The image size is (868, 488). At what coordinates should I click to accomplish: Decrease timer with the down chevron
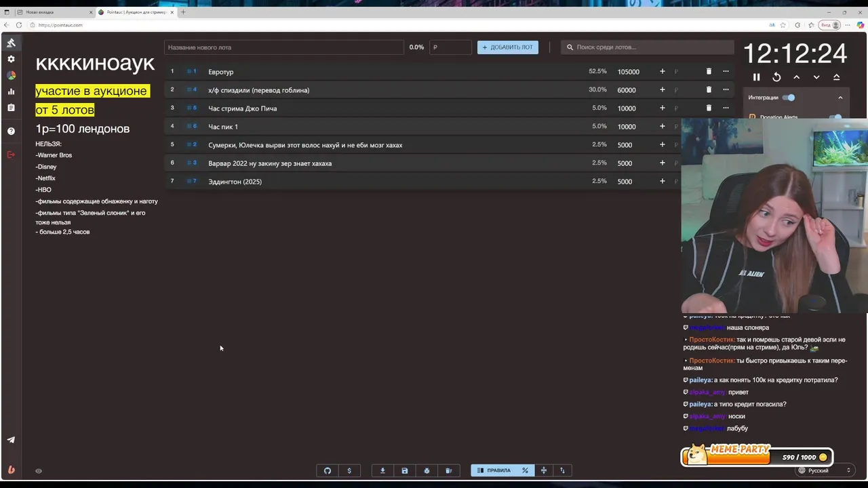(816, 77)
